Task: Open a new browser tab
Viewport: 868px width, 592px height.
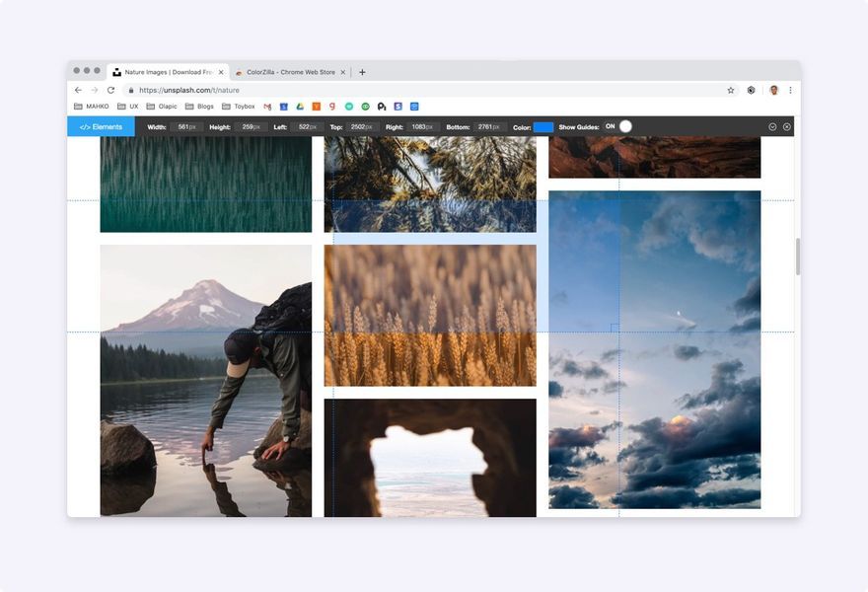Action: tap(362, 72)
